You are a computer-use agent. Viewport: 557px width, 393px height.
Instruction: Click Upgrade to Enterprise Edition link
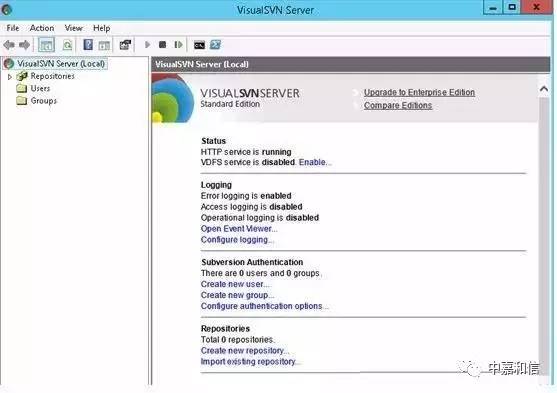click(419, 92)
